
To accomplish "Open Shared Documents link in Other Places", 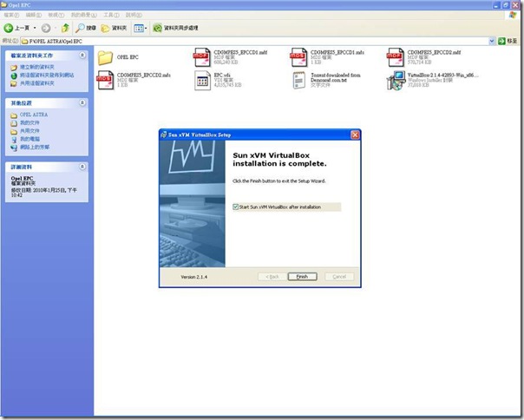I will pos(29,131).
